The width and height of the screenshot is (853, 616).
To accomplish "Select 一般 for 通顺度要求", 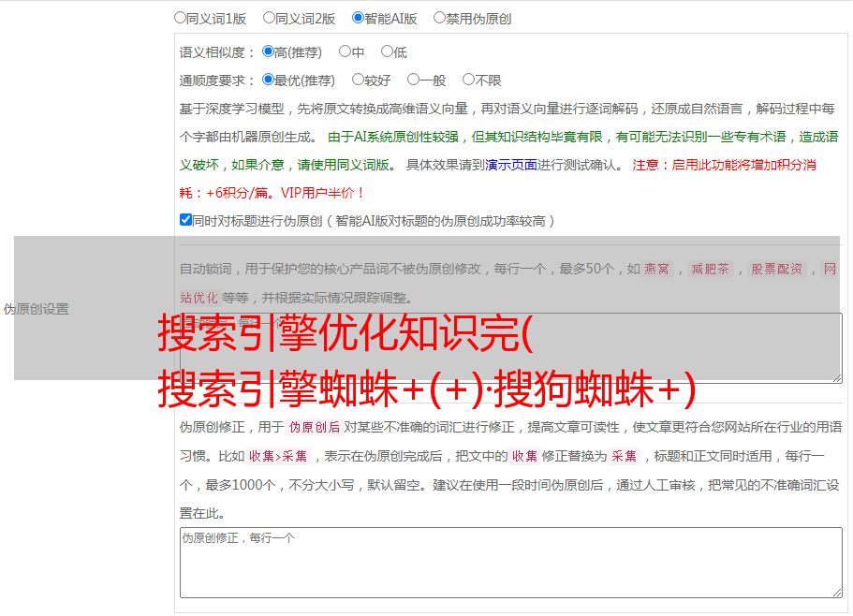I will (413, 80).
